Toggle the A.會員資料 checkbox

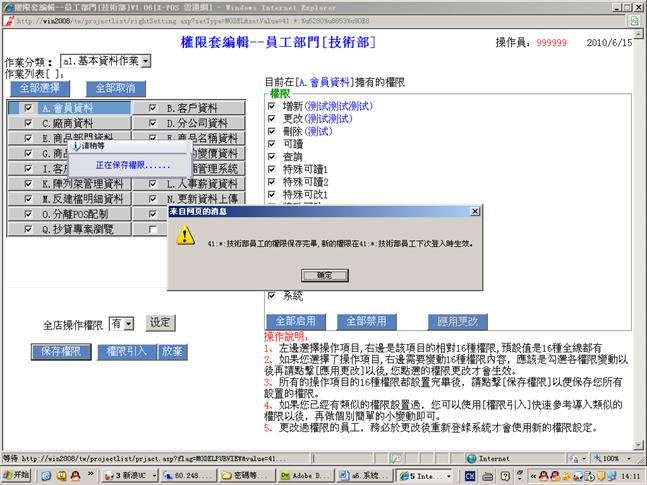[28, 108]
